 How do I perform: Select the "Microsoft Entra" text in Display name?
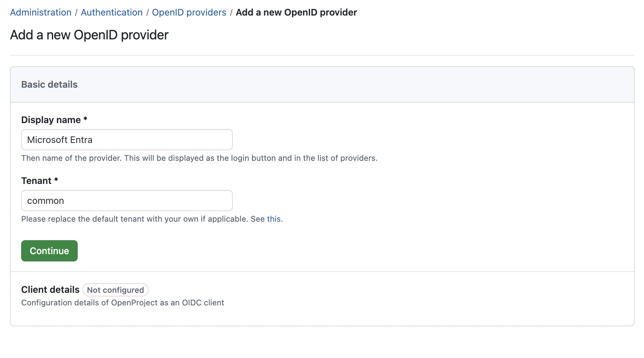click(60, 139)
